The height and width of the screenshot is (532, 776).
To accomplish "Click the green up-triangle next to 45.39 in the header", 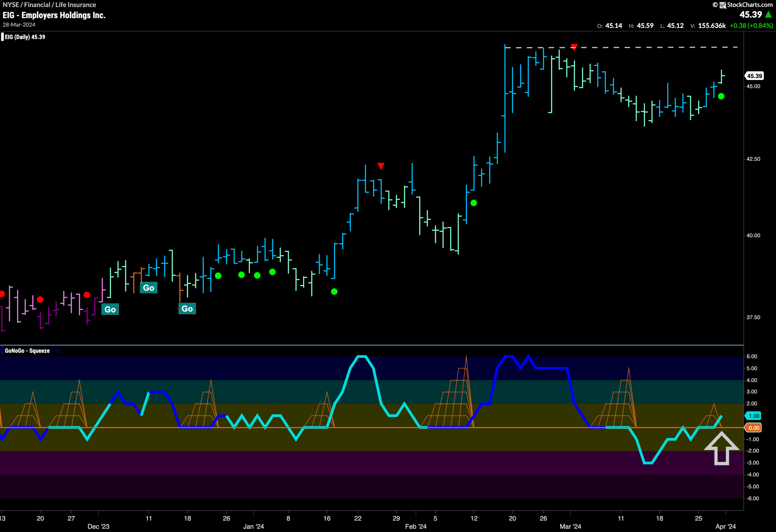I will click(768, 14).
